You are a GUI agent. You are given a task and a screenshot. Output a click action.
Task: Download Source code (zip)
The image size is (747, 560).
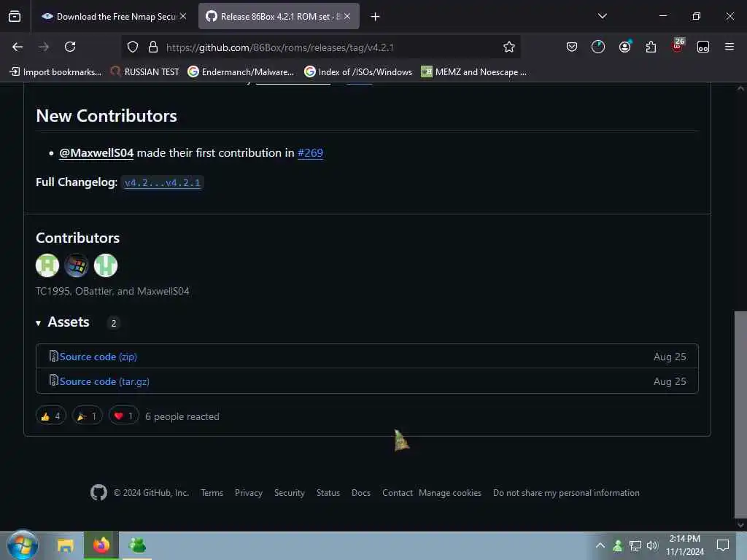click(98, 357)
